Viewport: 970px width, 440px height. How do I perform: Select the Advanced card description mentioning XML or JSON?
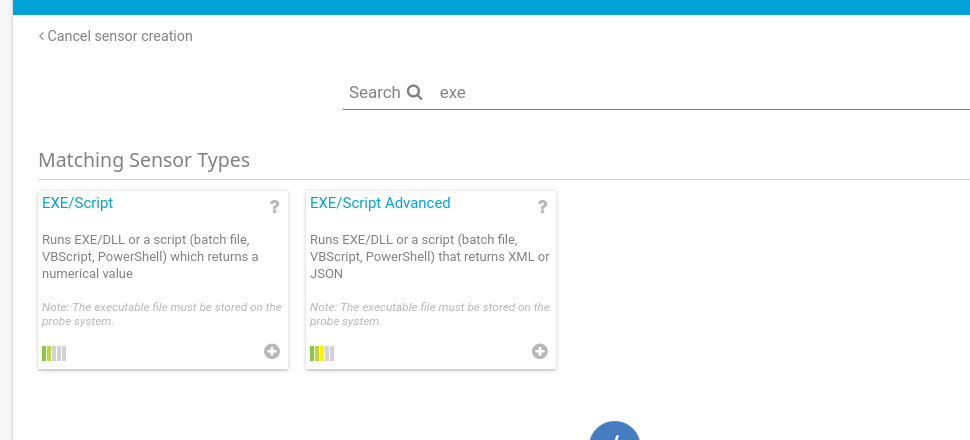tap(429, 256)
